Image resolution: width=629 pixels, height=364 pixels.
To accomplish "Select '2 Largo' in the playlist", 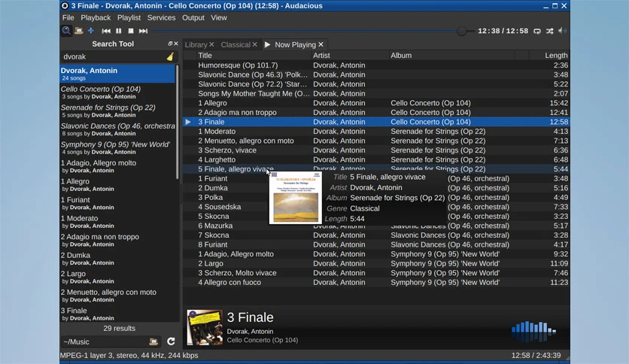I will tap(376, 263).
